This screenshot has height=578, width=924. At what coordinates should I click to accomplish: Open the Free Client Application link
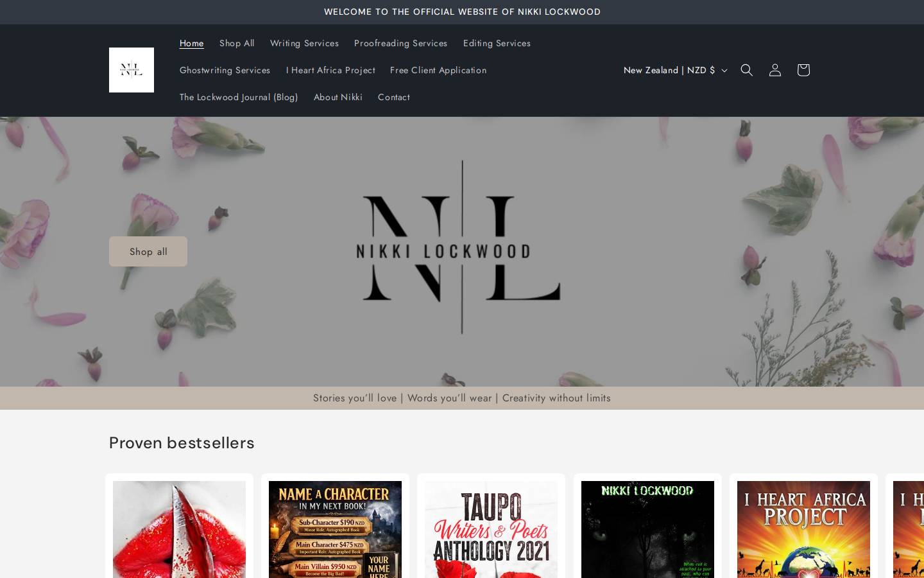coord(438,70)
